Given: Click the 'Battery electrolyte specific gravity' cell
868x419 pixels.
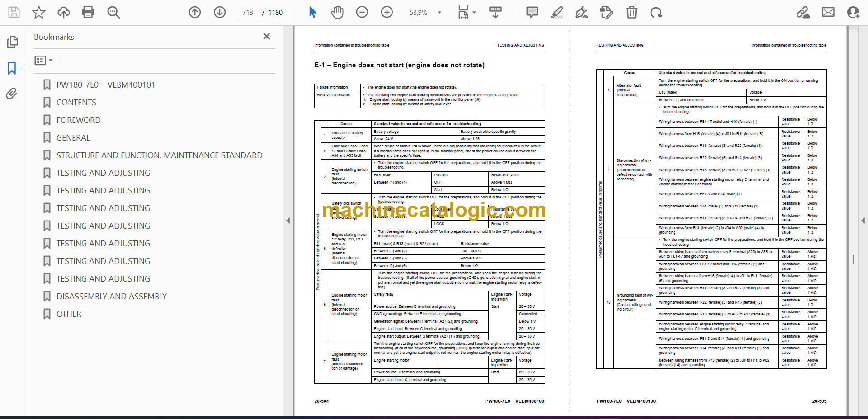Looking at the screenshot, I should 501,132.
